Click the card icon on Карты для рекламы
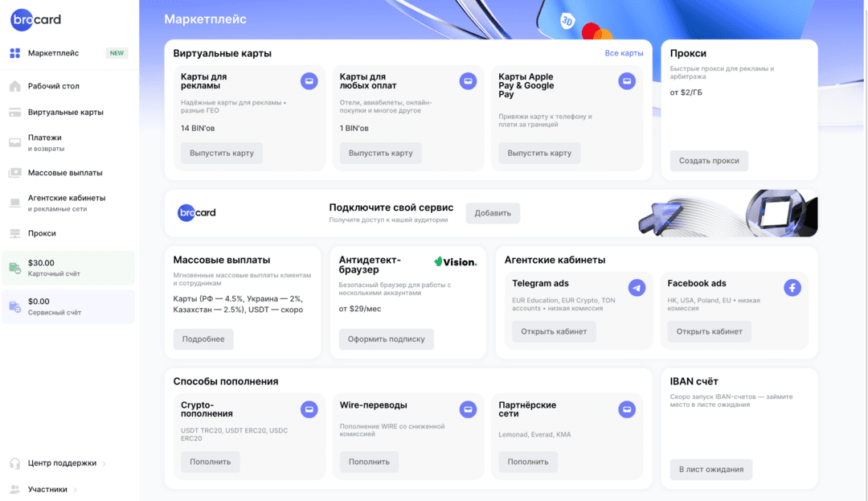 309,81
